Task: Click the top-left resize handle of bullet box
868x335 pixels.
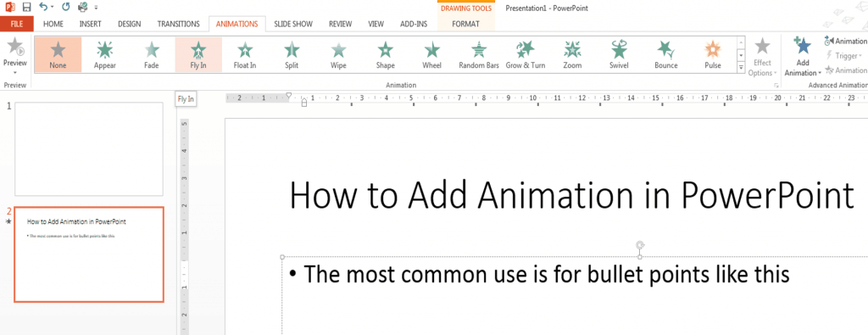Action: tap(282, 257)
